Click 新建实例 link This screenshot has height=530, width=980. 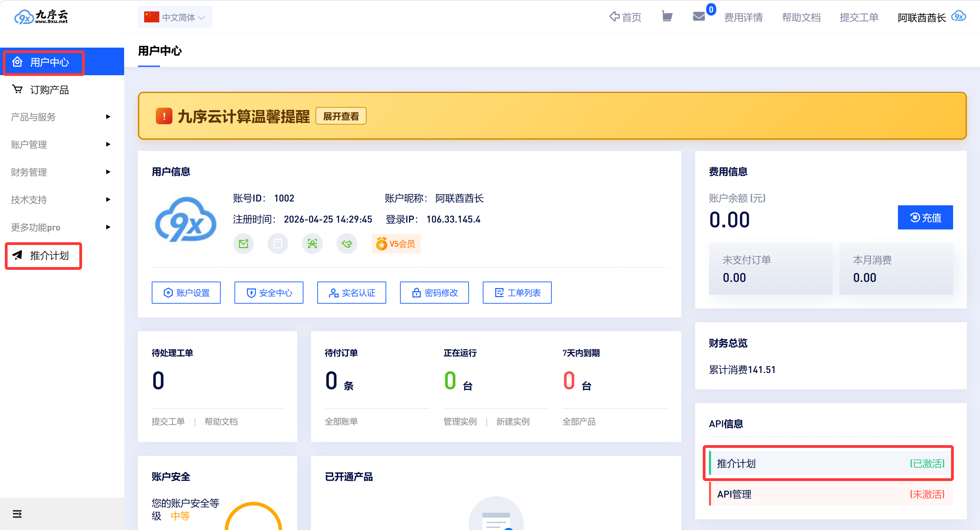coord(513,422)
